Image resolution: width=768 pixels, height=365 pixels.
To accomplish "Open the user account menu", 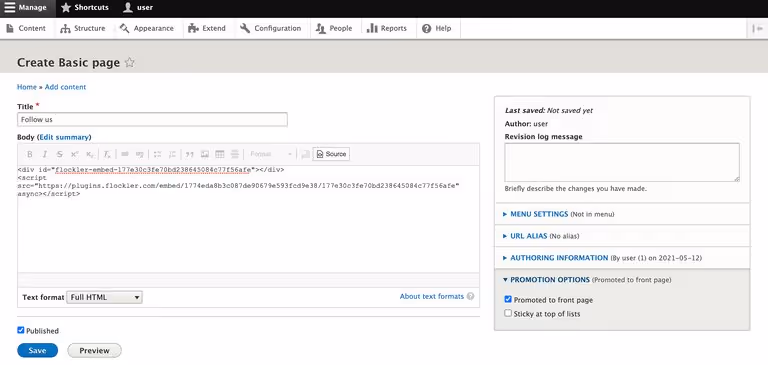I will (138, 7).
